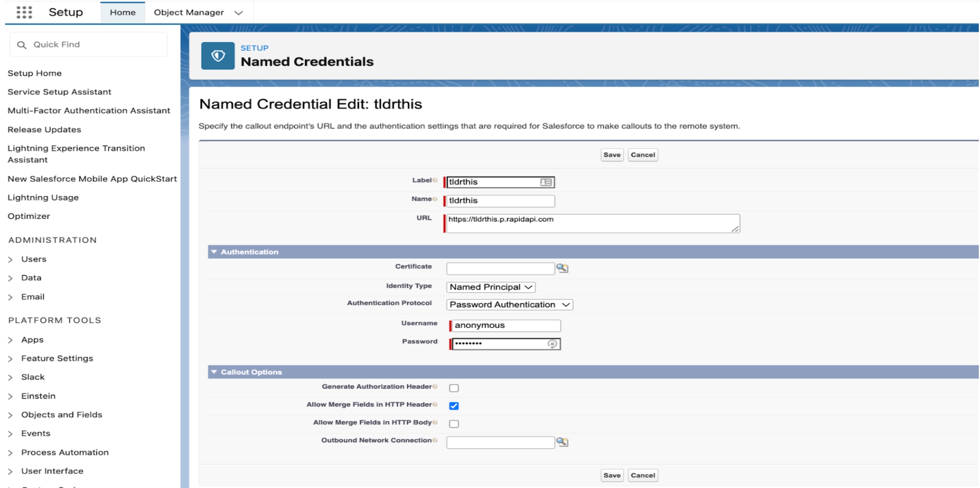Reveal the Password using the eye icon
The width and height of the screenshot is (980, 488).
[x=553, y=344]
